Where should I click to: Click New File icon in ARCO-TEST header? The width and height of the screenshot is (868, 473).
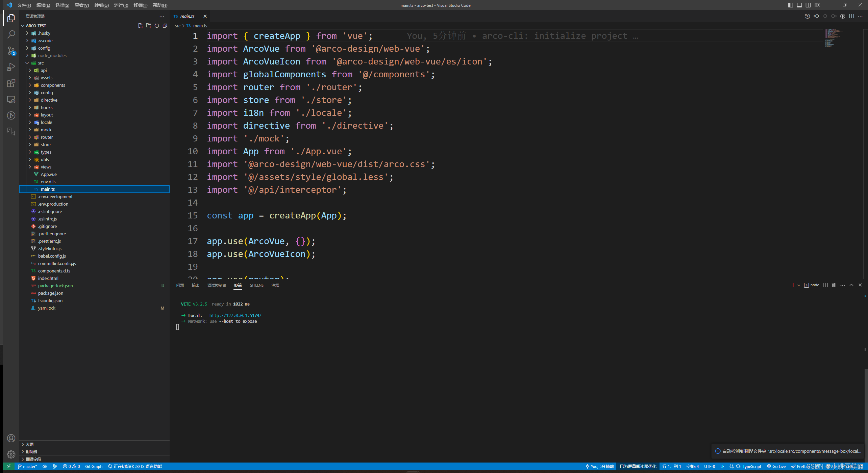[141, 26]
